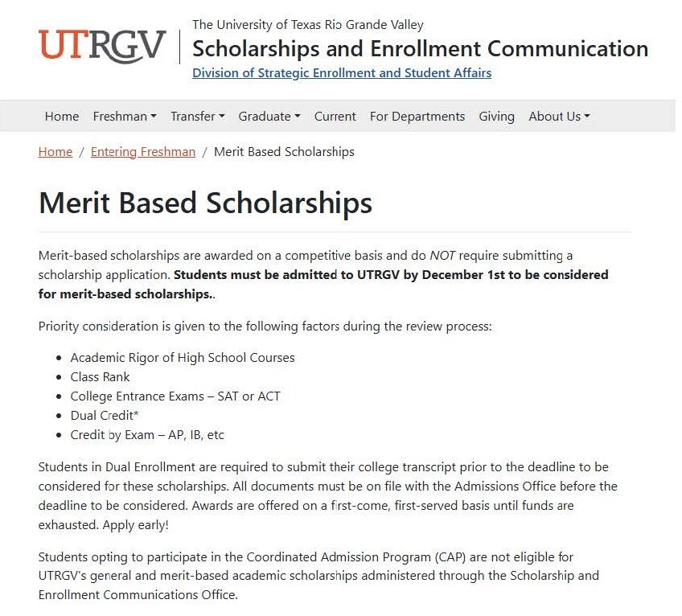Click the Home breadcrumb link
The image size is (682, 616).
pos(55,152)
